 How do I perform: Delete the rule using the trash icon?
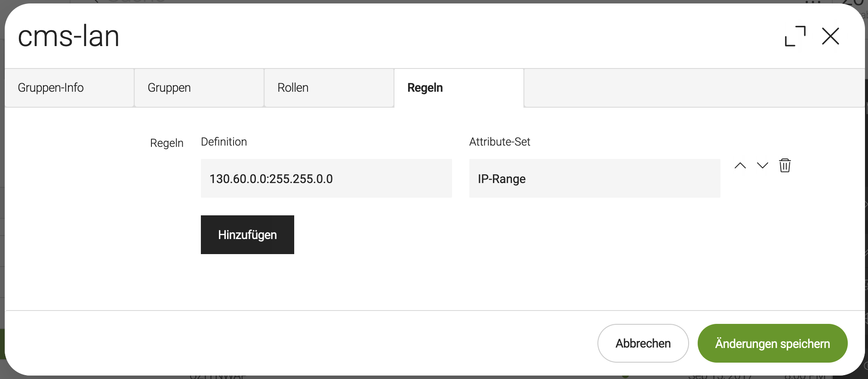(x=785, y=165)
